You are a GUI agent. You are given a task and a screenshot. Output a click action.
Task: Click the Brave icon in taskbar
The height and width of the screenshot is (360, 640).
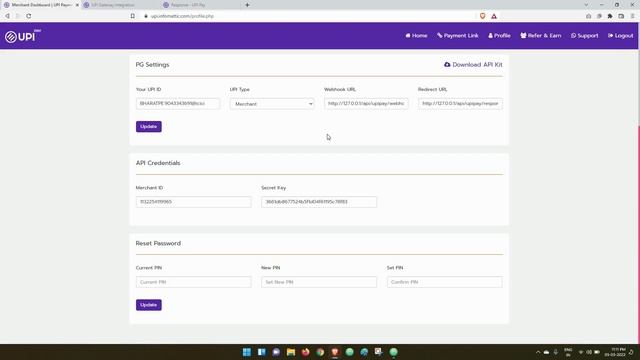click(x=335, y=352)
